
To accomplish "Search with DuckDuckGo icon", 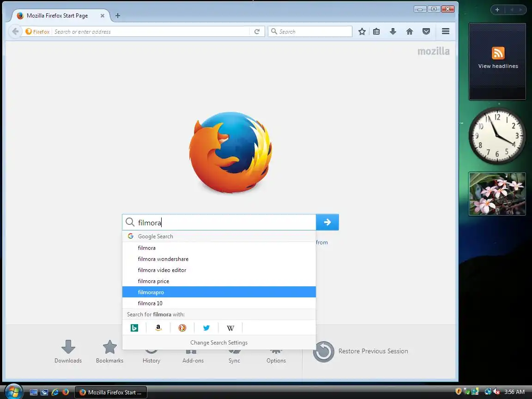I will (182, 328).
